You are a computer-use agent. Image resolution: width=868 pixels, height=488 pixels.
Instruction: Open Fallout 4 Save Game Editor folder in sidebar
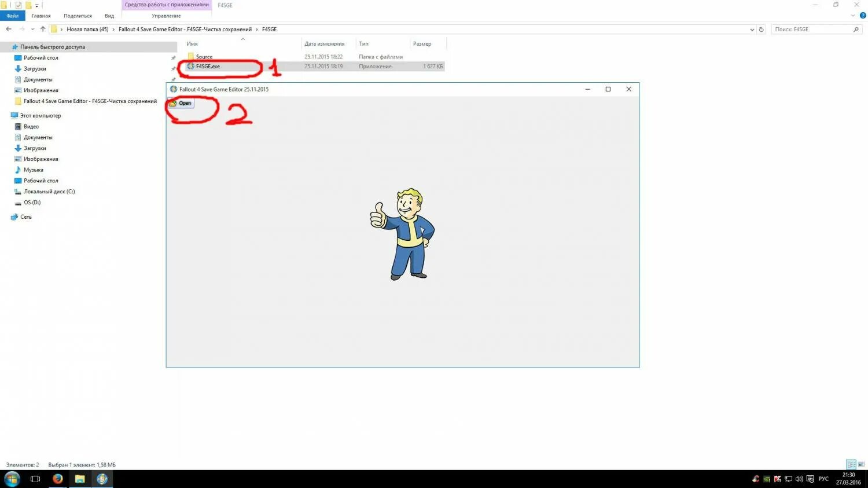[x=90, y=101]
